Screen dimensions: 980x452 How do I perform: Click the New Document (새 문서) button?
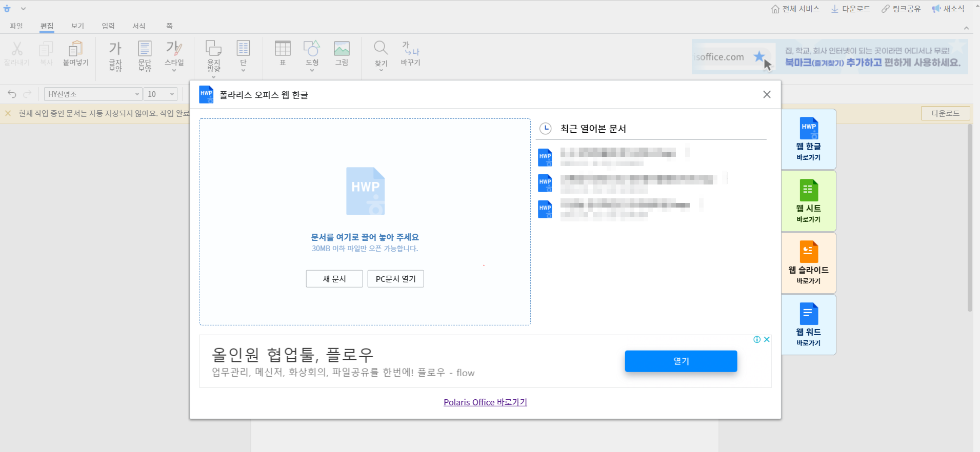tap(334, 279)
